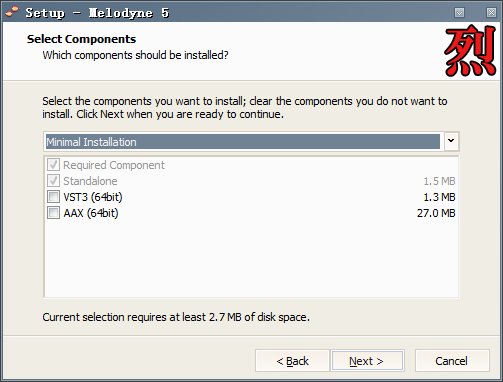Minimize the Setup window

coord(459,13)
